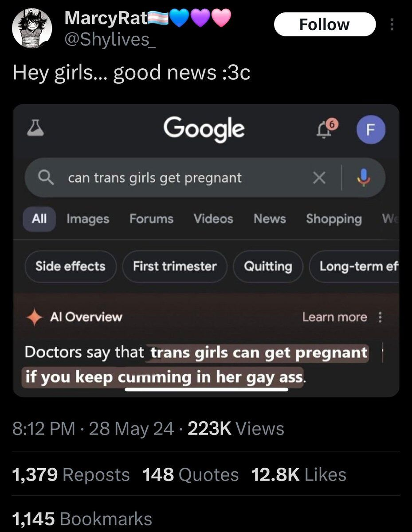Select the Quitting suggestion chip
Screen dimensions: 412x532
268,266
